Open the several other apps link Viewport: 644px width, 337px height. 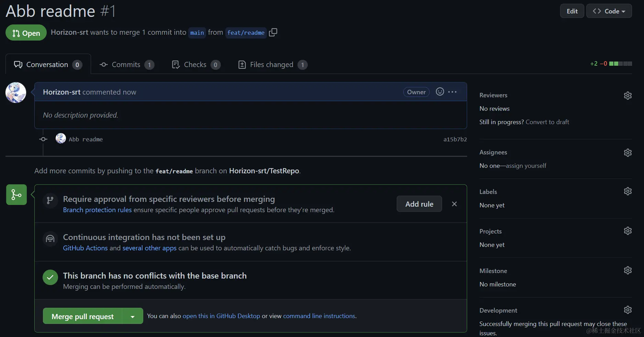pyautogui.click(x=149, y=248)
